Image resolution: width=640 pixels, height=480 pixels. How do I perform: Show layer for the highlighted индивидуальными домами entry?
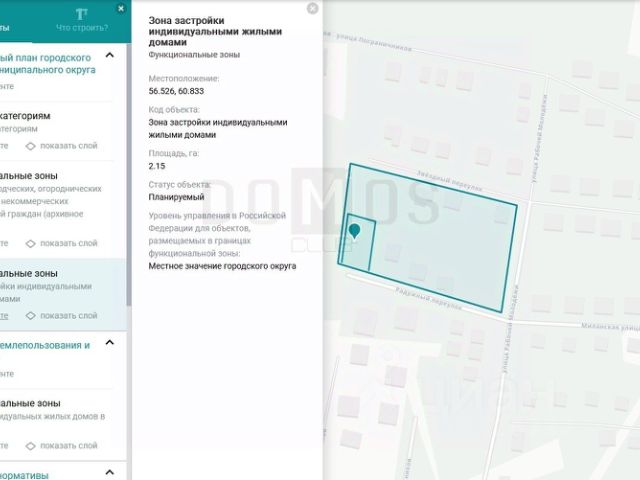[x=62, y=316]
